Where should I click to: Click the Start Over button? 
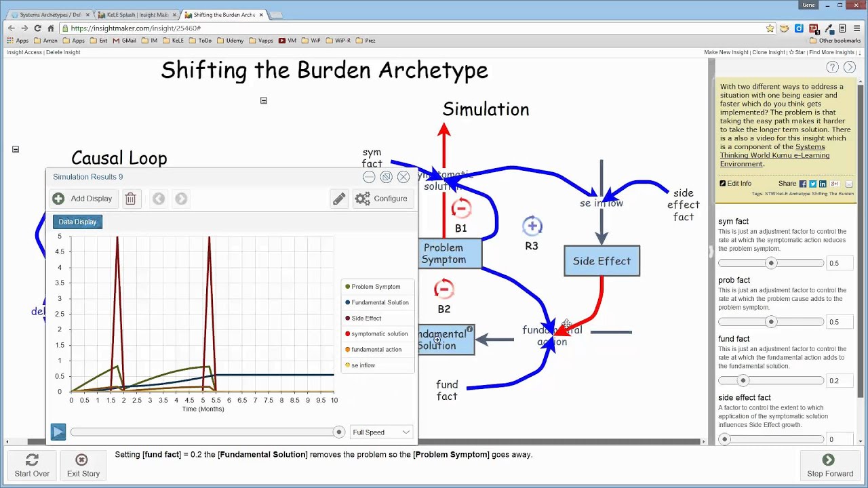click(32, 466)
